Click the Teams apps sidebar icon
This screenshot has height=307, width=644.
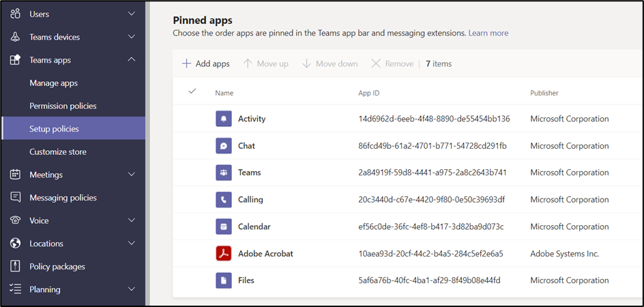[x=15, y=60]
